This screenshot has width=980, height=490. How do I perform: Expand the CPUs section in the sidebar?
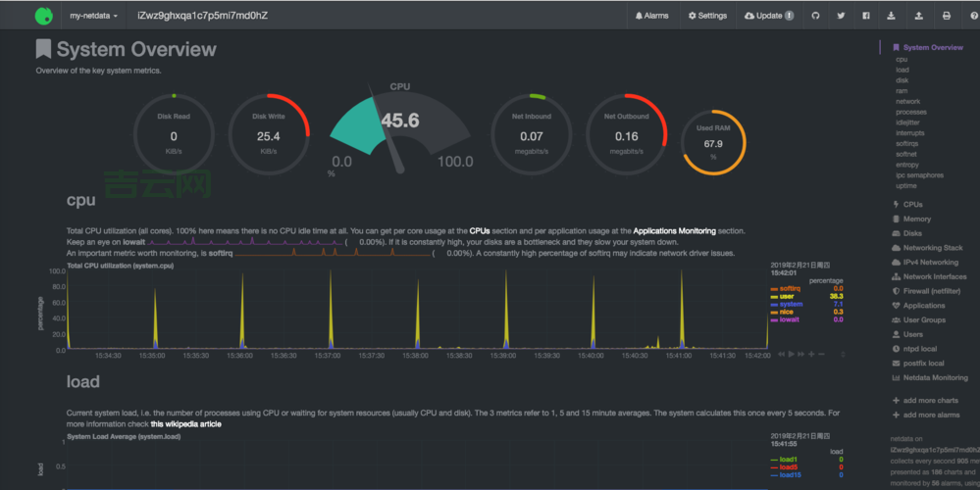point(912,205)
